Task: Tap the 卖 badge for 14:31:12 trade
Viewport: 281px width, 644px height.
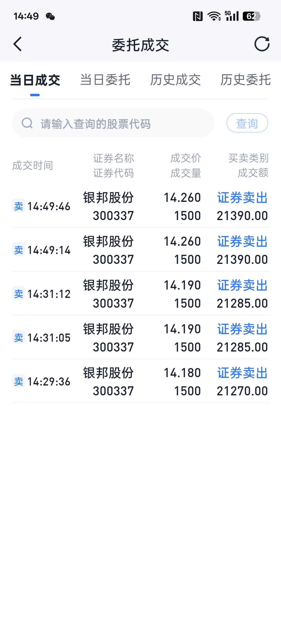Action: 18,293
